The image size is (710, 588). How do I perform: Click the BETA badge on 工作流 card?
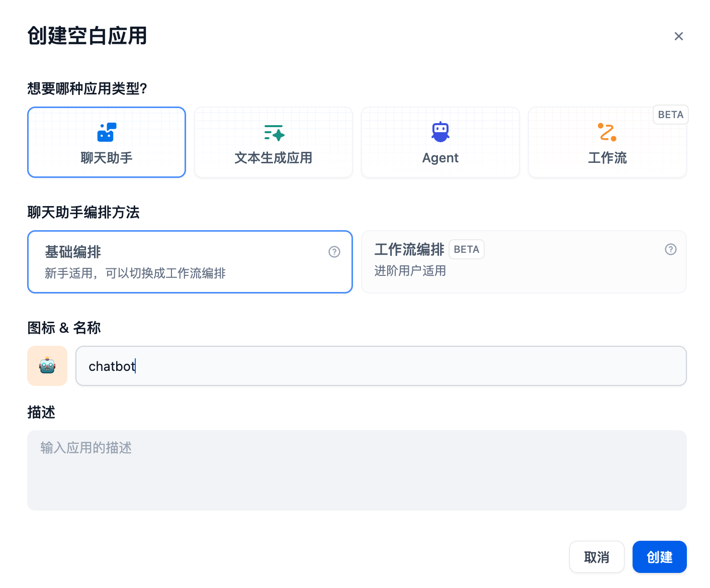tap(670, 115)
